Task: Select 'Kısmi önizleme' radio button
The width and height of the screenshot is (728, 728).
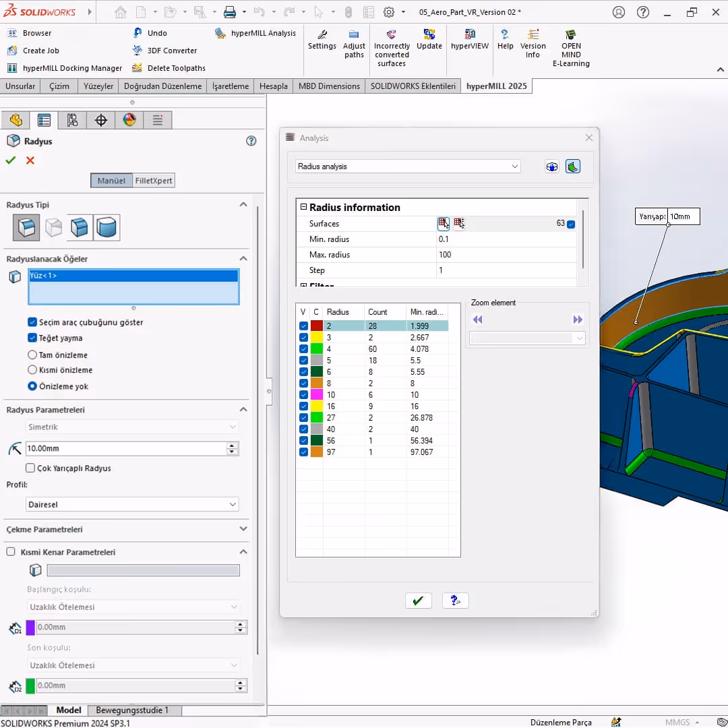Action: (32, 369)
